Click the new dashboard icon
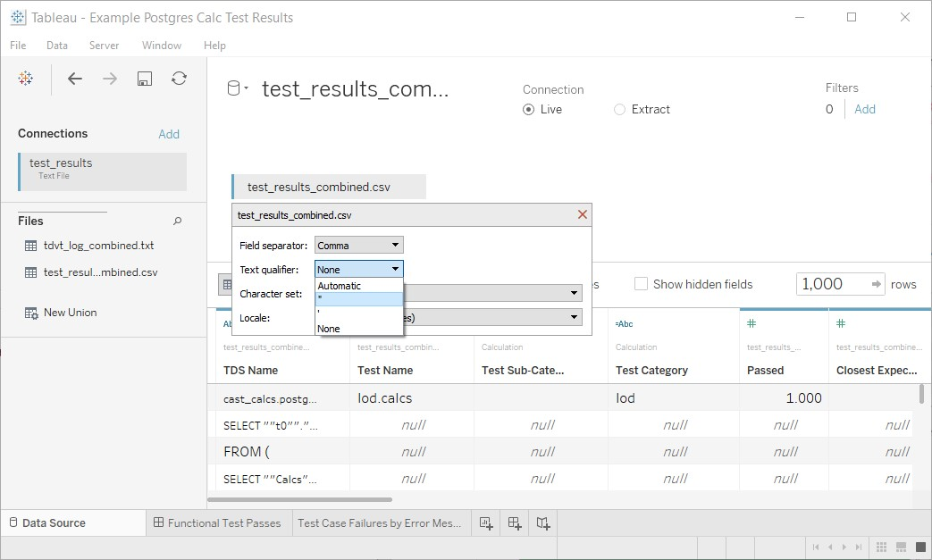This screenshot has width=932, height=560. tap(515, 523)
